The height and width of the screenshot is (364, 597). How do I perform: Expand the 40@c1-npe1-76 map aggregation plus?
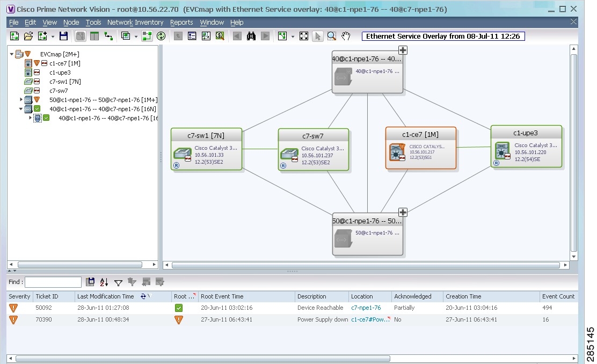[x=403, y=50]
